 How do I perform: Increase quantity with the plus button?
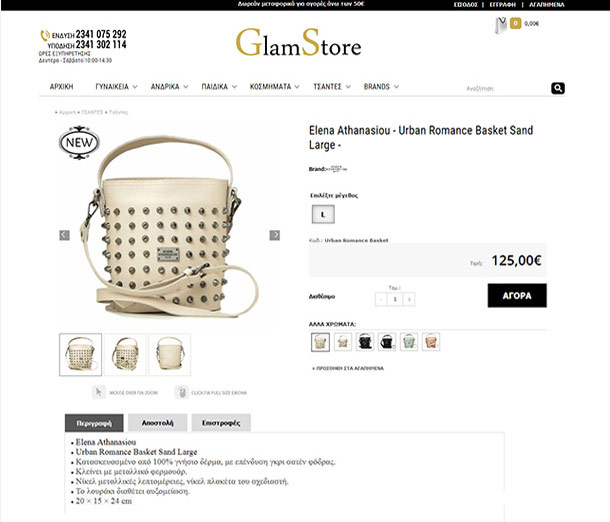(x=409, y=299)
